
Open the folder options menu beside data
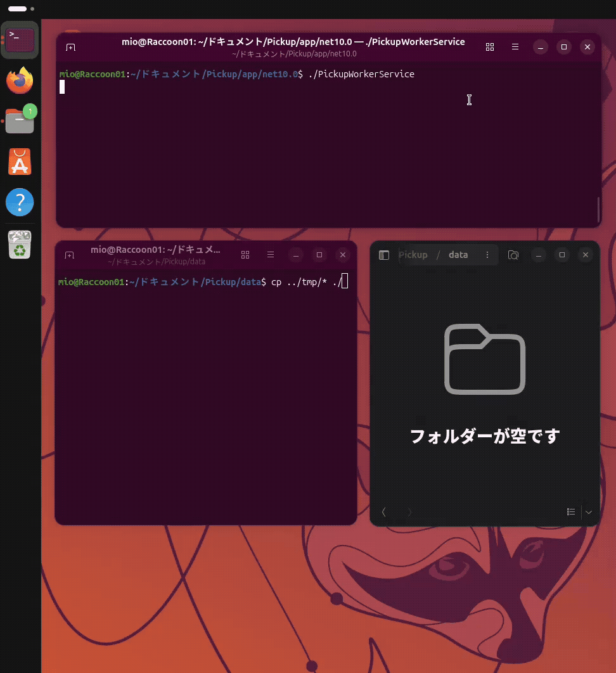(487, 255)
